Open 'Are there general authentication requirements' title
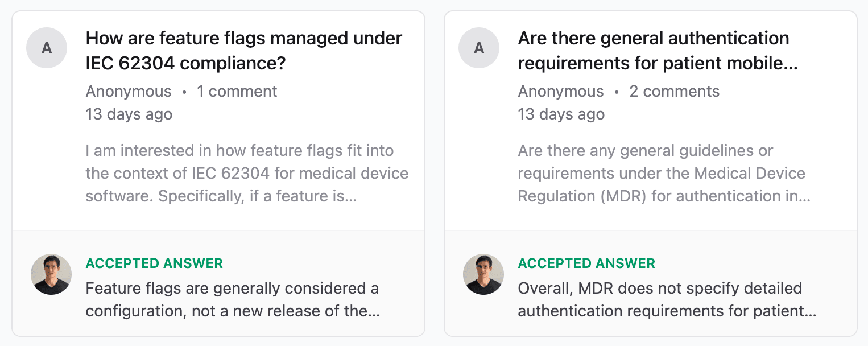868x346 pixels. pos(658,51)
